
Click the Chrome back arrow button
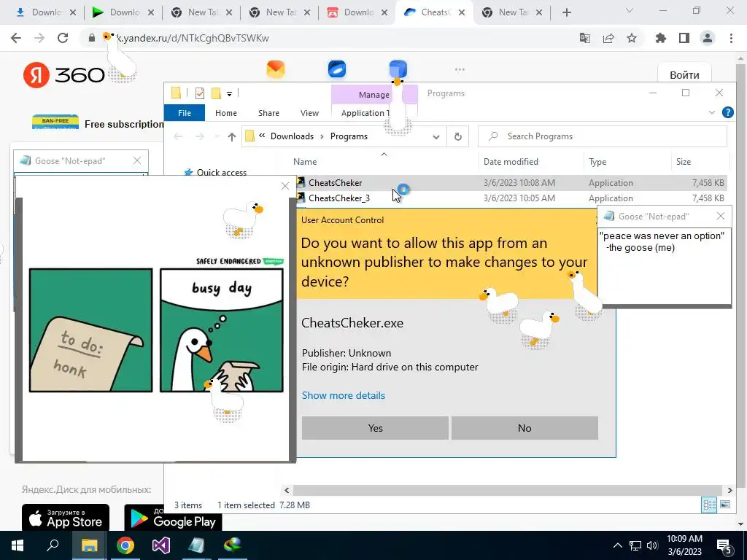(x=16, y=38)
